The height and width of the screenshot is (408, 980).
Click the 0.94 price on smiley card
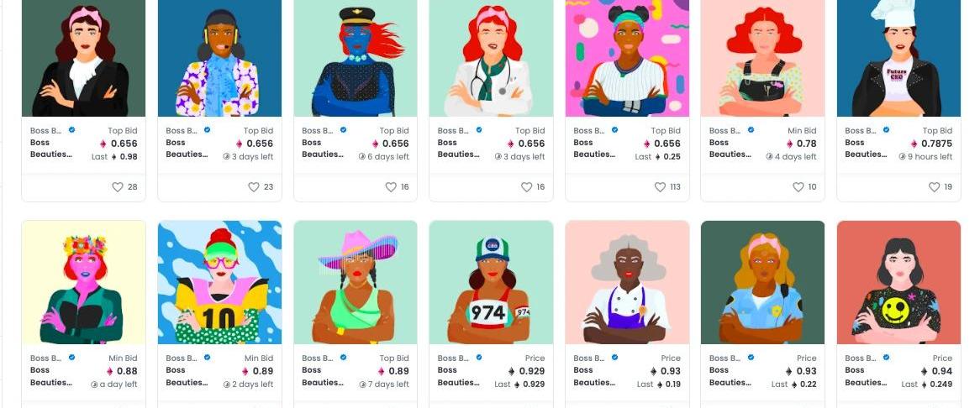936,371
